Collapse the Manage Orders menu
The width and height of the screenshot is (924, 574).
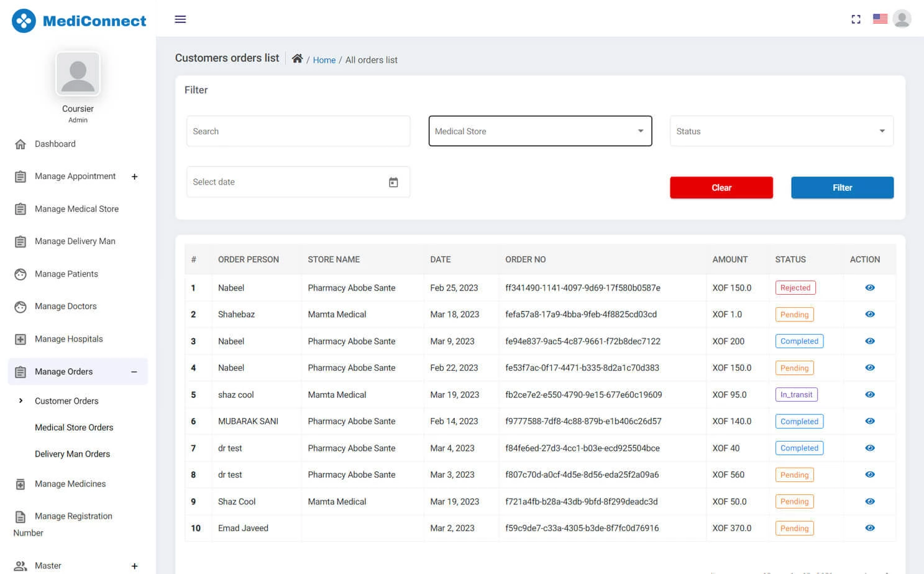click(134, 371)
